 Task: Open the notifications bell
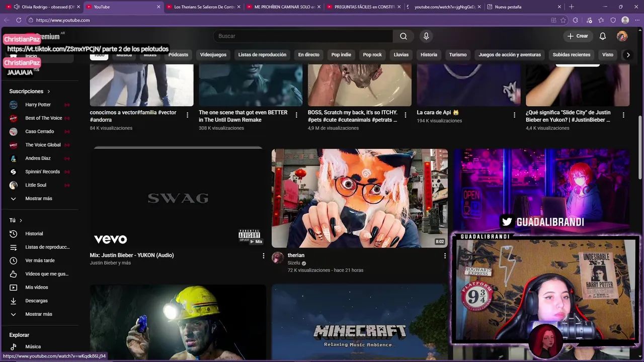(x=603, y=36)
